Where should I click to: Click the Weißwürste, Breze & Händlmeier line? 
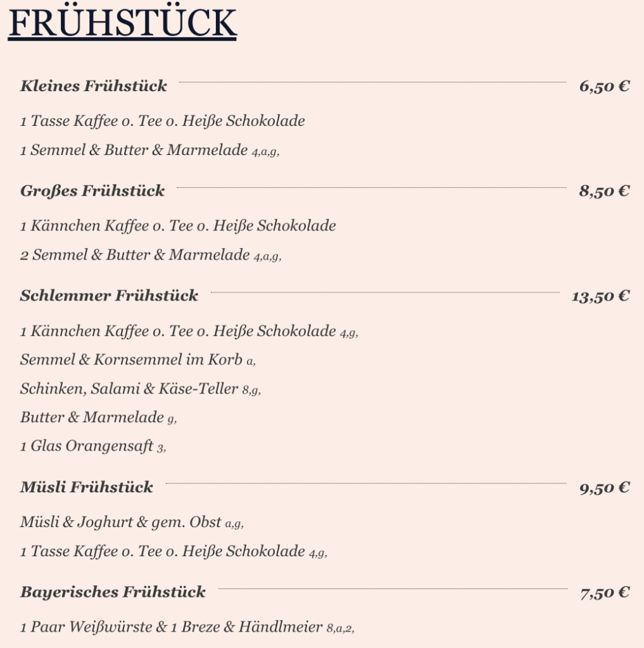click(172, 627)
